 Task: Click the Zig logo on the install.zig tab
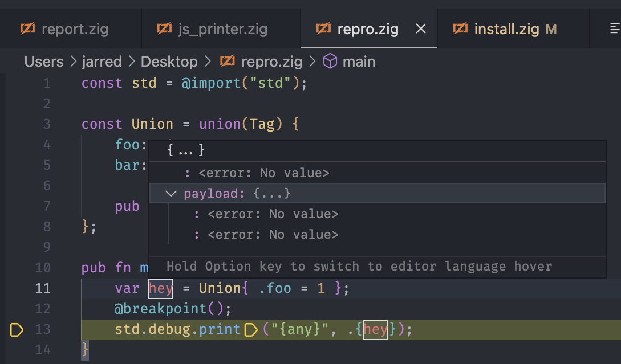tap(460, 28)
